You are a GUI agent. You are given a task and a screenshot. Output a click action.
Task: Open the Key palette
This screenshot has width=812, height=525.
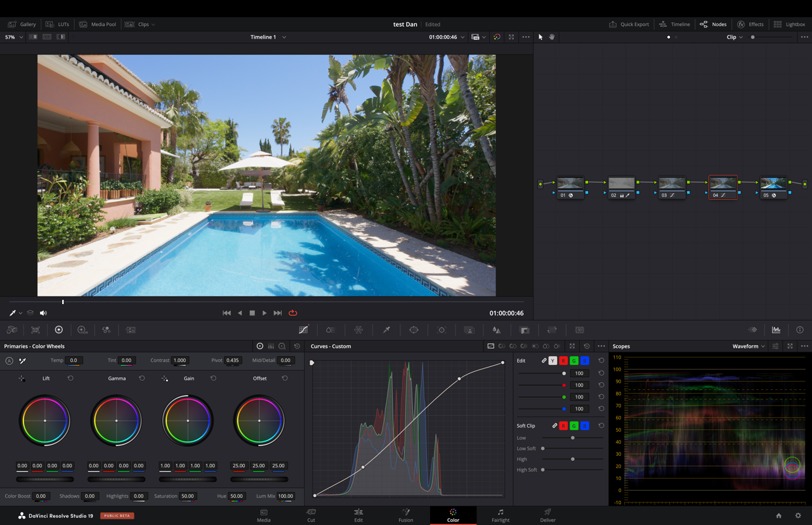point(525,330)
